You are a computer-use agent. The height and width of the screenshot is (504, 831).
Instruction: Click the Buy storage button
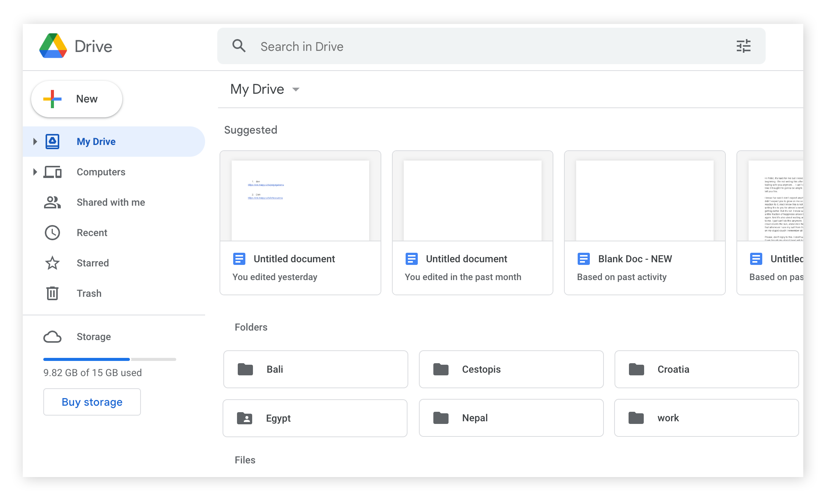click(x=92, y=402)
